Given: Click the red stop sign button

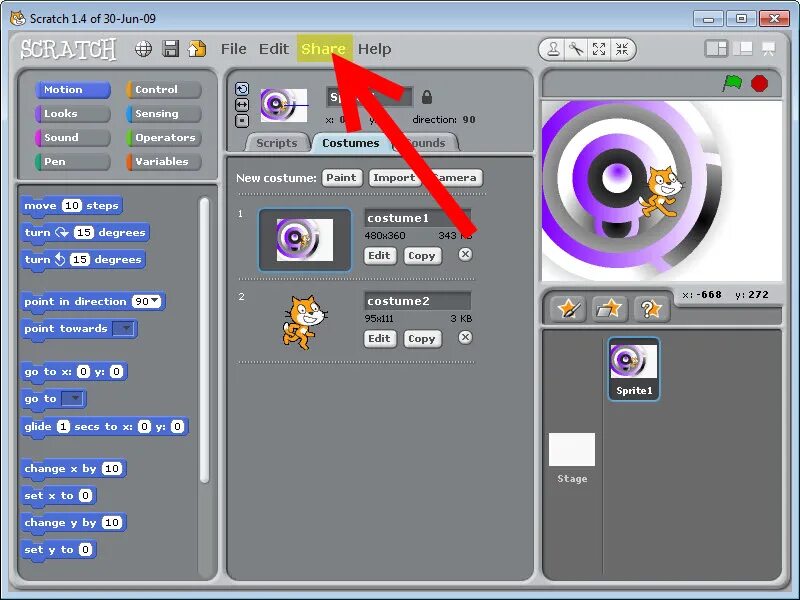Looking at the screenshot, I should 759,83.
